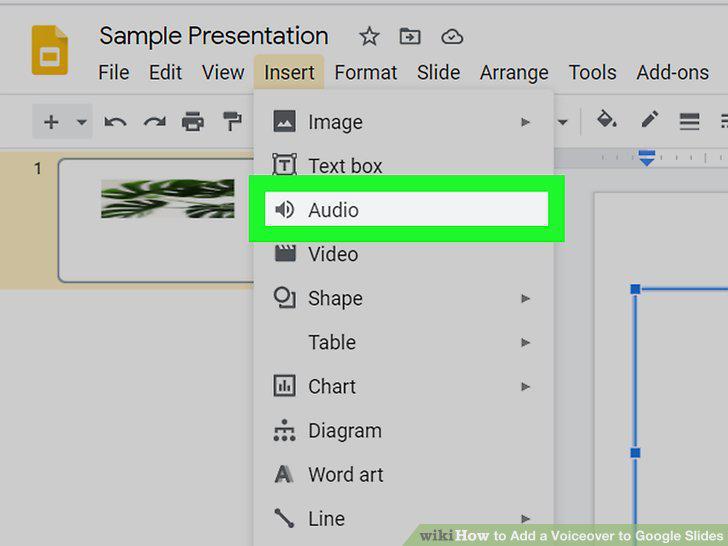This screenshot has width=728, height=546.
Task: Click the Line diagonal icon
Action: (284, 518)
